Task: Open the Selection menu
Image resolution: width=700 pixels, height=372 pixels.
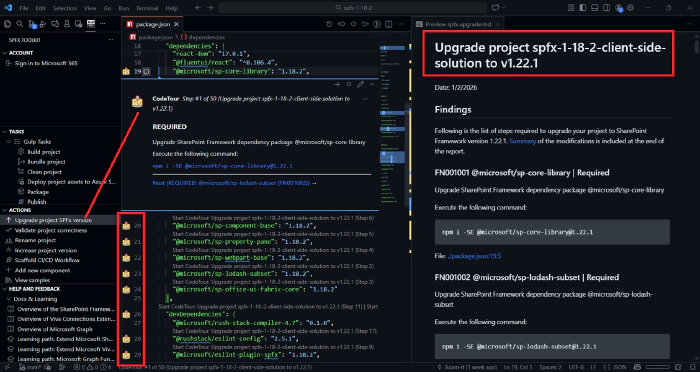Action: click(65, 8)
